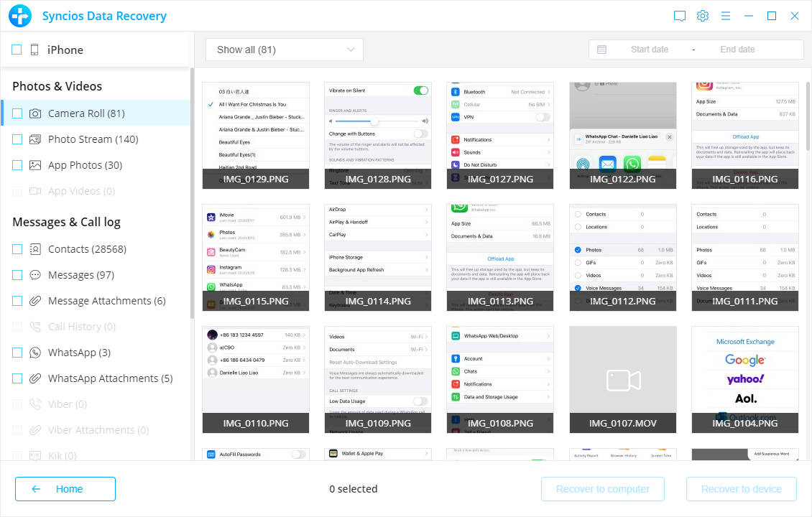
Task: Select thumbnail IMG_0127.PNG
Action: (500, 136)
